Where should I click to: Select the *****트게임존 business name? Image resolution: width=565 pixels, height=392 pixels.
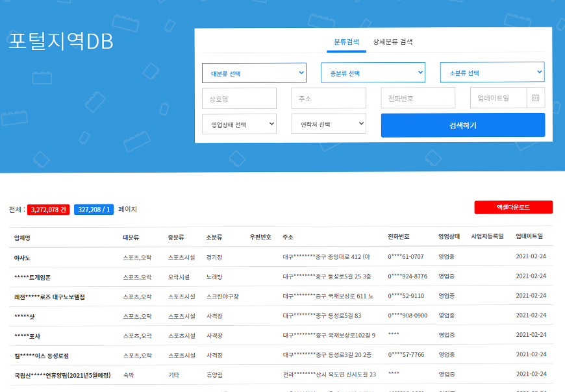tap(32, 277)
